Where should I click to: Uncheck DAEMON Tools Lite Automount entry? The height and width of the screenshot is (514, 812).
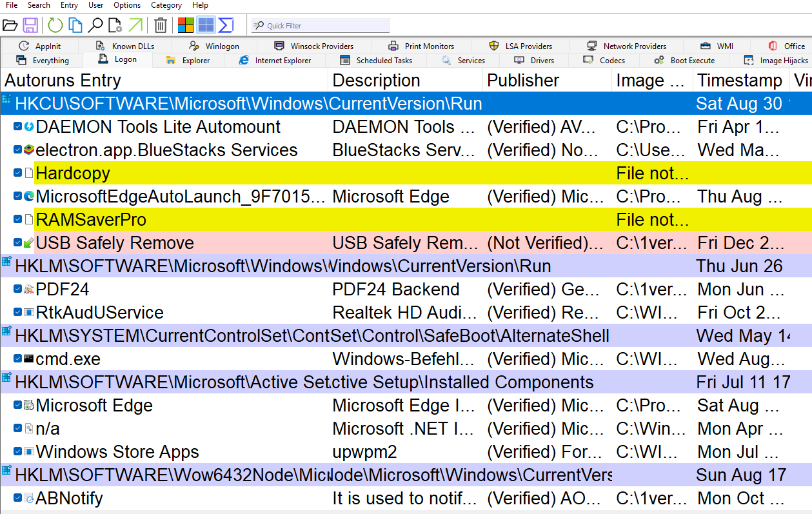click(x=18, y=127)
